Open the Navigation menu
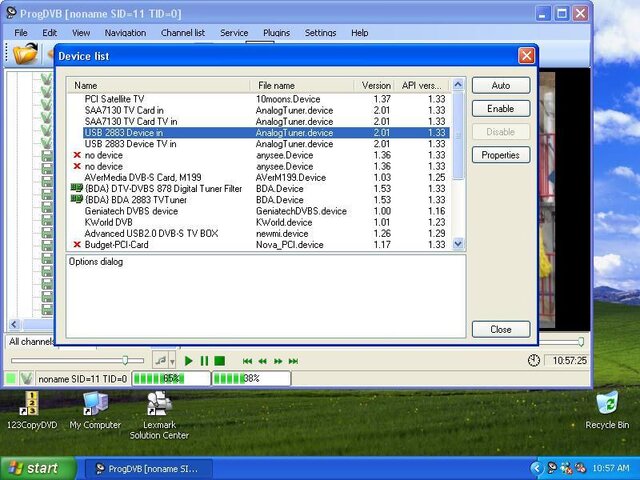 click(x=125, y=33)
